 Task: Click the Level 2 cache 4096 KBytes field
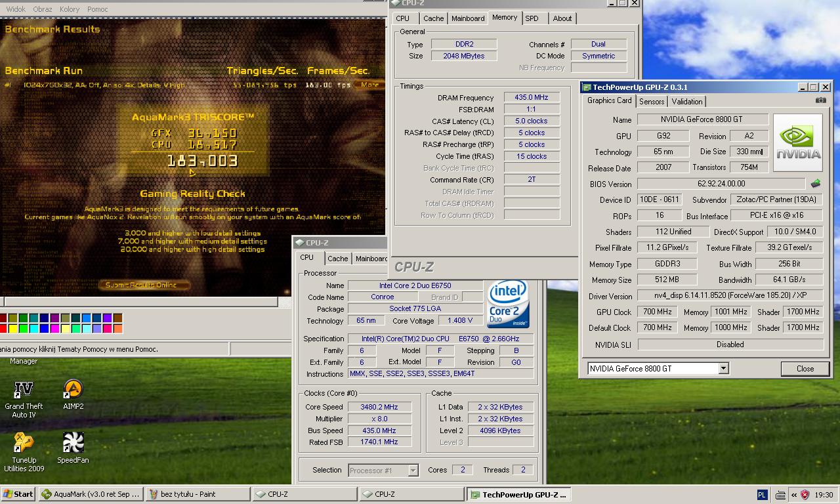point(500,430)
